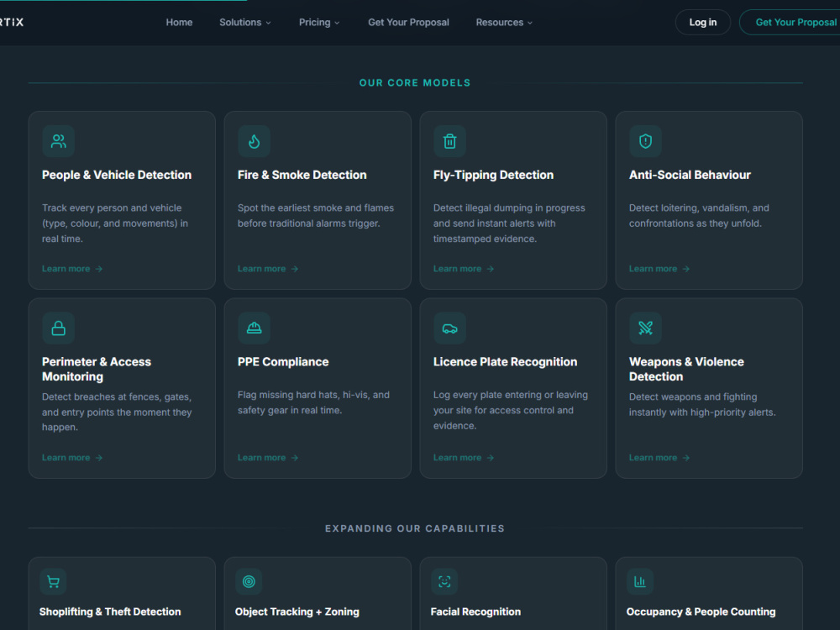Expand the Solutions dropdown chevron
Image resolution: width=840 pixels, height=630 pixels.
(x=269, y=23)
